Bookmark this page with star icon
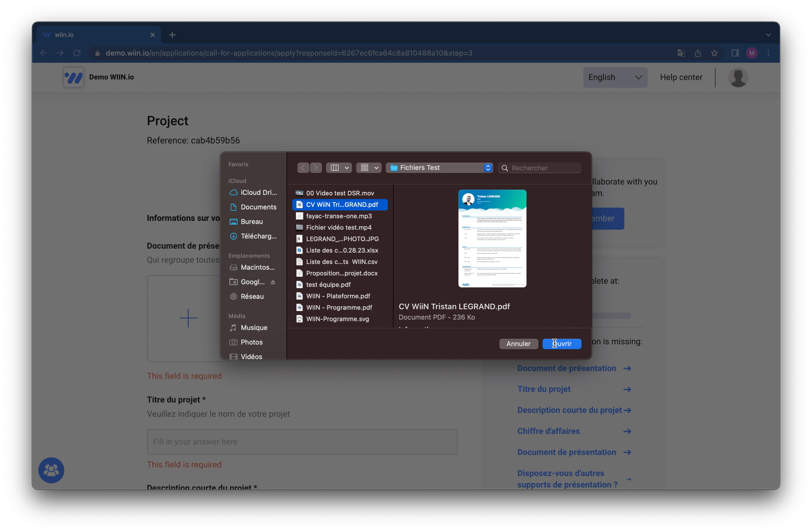 715,53
